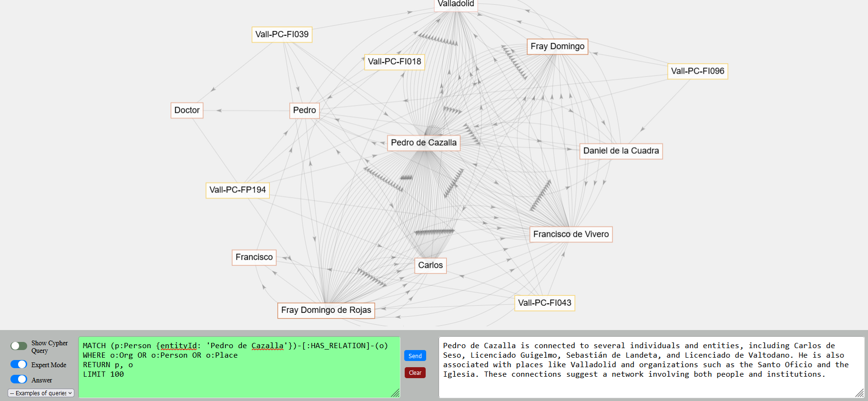Click the Carlos node
The image size is (868, 401).
coord(430,265)
